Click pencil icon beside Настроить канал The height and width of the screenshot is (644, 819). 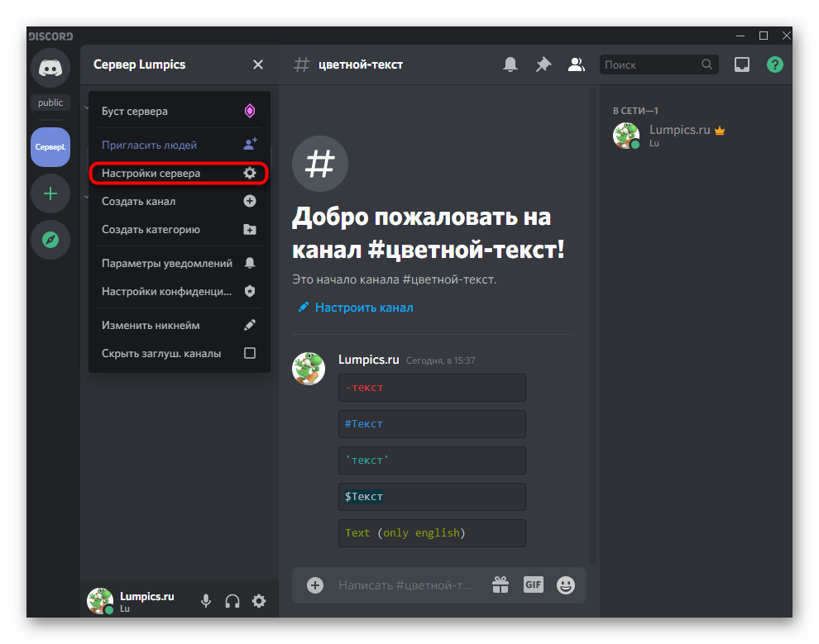pyautogui.click(x=303, y=307)
